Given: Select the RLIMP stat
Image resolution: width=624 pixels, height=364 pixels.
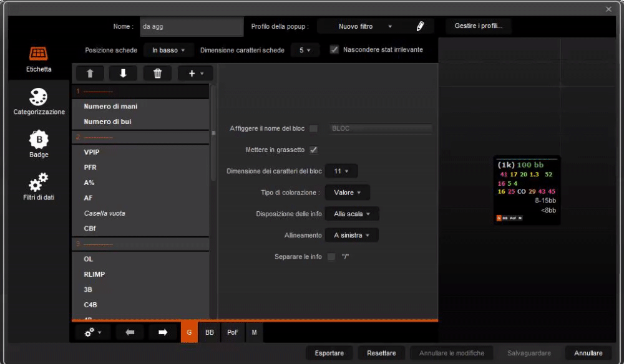Looking at the screenshot, I should [140, 274].
